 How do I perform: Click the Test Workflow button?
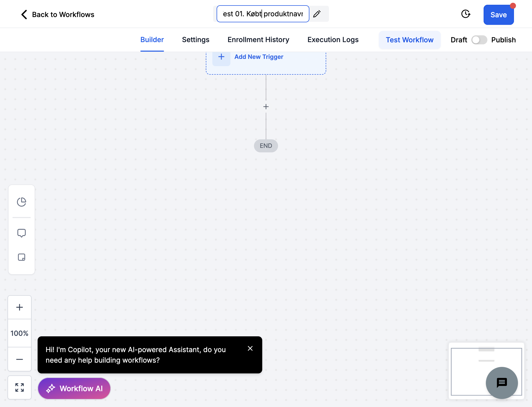[x=409, y=40]
